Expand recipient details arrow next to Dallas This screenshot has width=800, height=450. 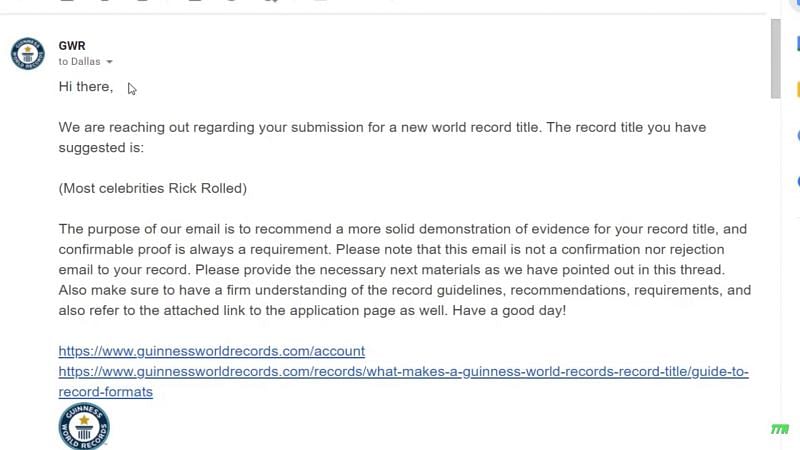(x=109, y=62)
